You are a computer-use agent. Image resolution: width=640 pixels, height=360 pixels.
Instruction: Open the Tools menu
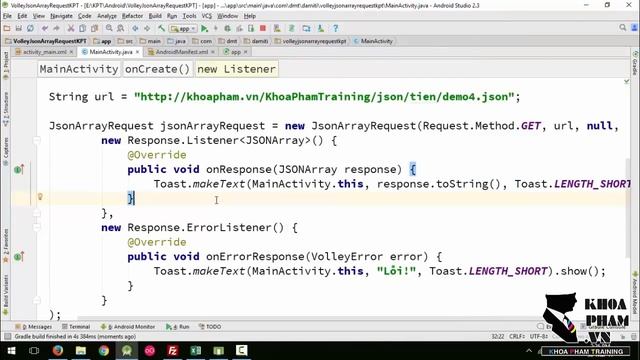tap(189, 16)
